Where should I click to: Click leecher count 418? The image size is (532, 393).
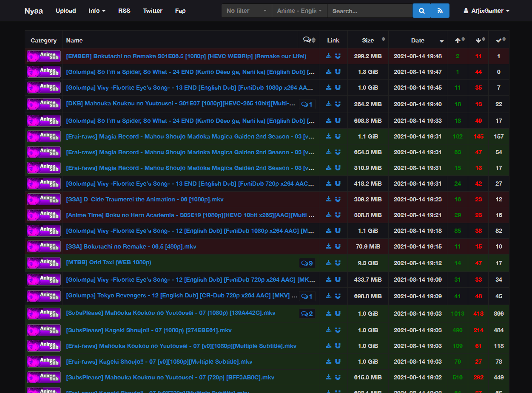pos(478,314)
